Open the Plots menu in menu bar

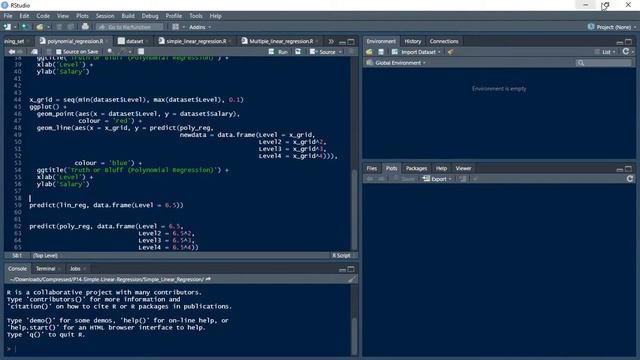pyautogui.click(x=82, y=16)
